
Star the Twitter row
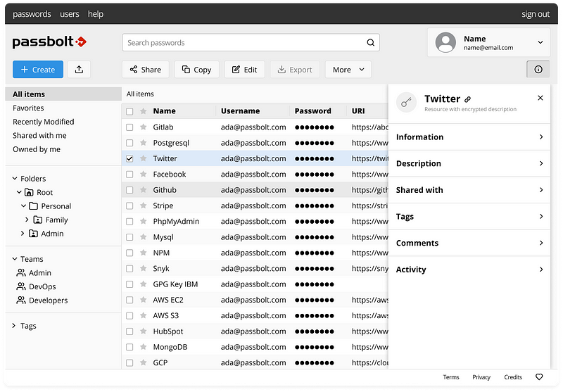[x=144, y=158]
